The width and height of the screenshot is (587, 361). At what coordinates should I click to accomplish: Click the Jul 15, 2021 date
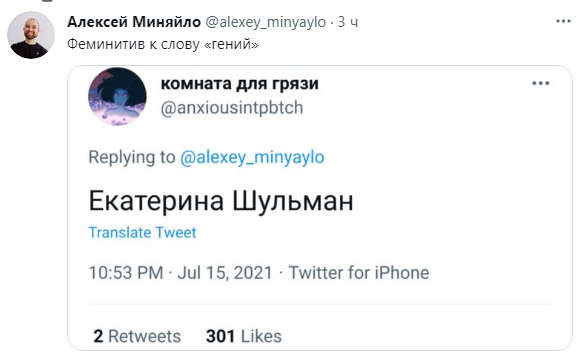225,273
